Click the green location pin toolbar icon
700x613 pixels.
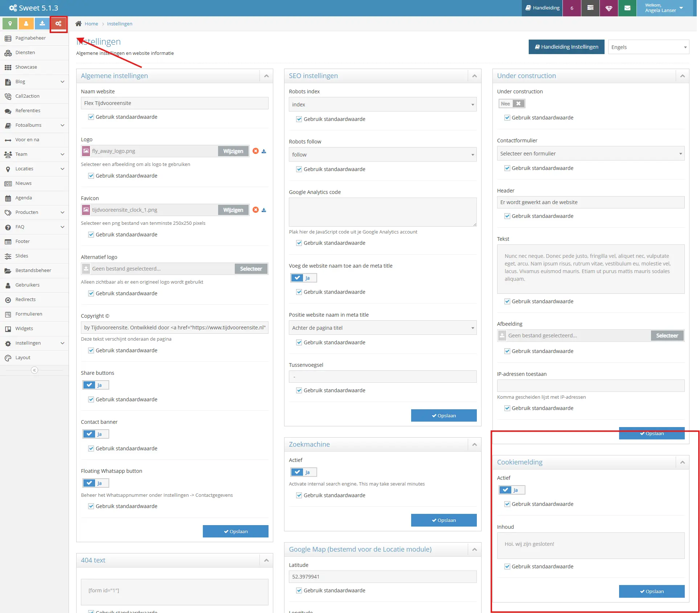[x=10, y=24]
